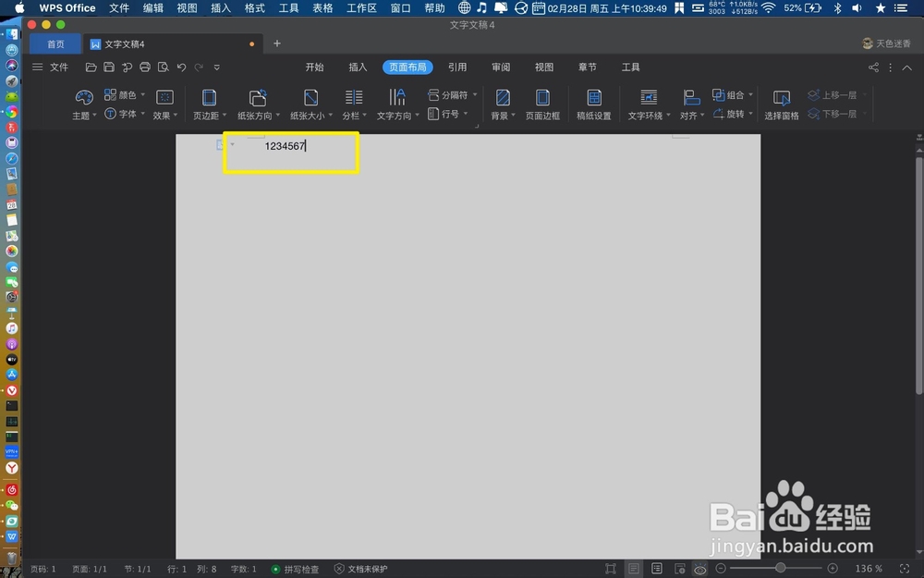Image resolution: width=924 pixels, height=578 pixels.
Task: Expand the 行号 line numbers dropdown
Action: 466,113
